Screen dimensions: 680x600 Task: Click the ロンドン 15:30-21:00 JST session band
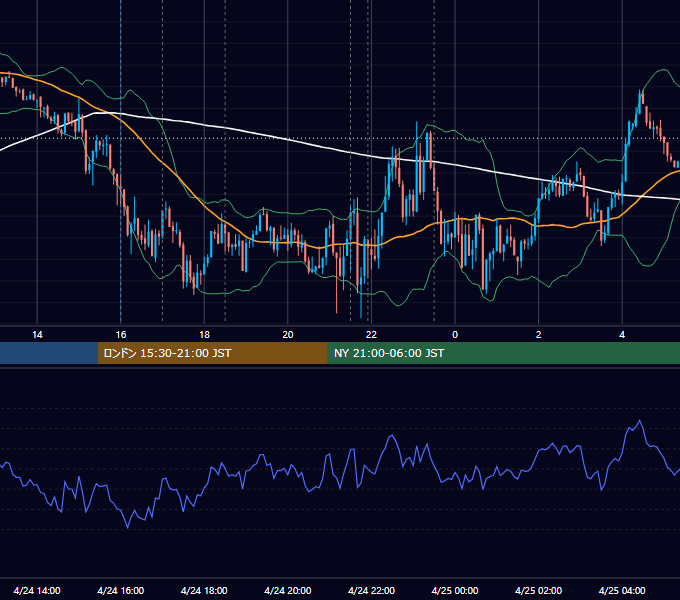(212, 353)
